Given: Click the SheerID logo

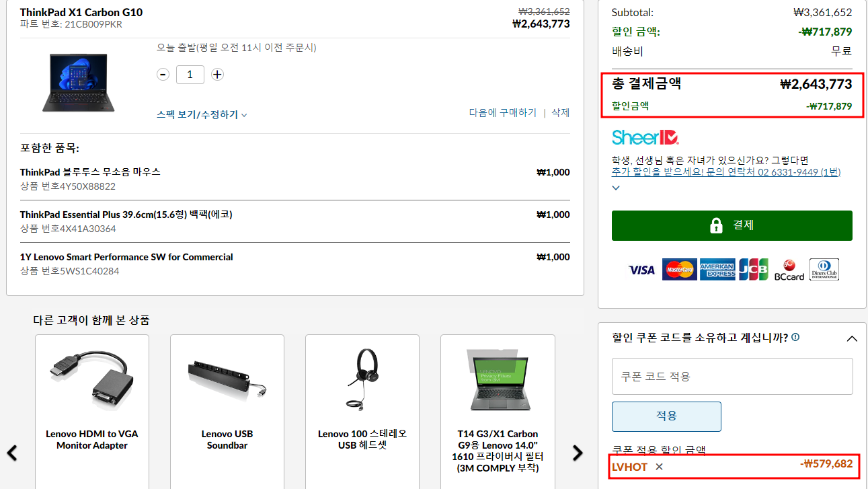Looking at the screenshot, I should coord(645,137).
